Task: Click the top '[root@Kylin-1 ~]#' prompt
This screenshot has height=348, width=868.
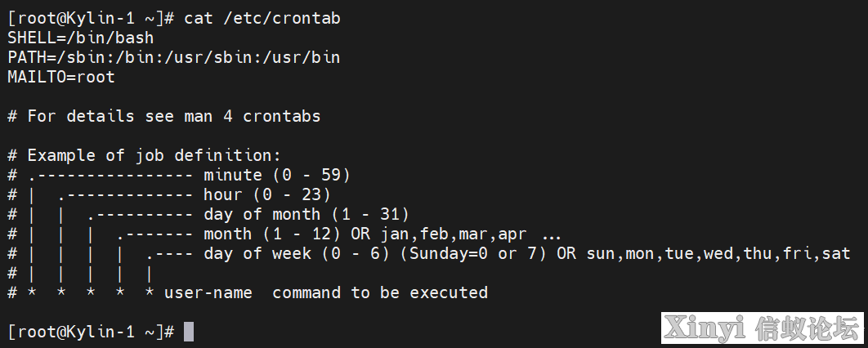Action: [x=91, y=18]
